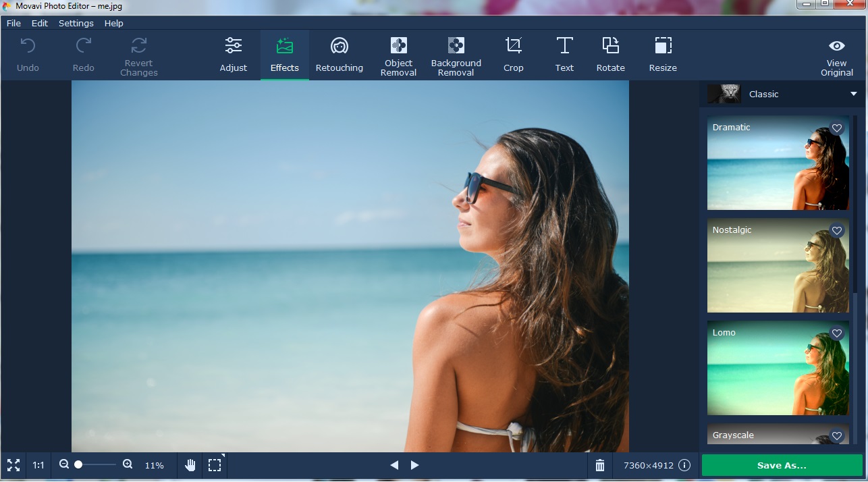Apply the Lomo effect thumbnail
Image resolution: width=868 pixels, height=482 pixels.
click(x=778, y=368)
